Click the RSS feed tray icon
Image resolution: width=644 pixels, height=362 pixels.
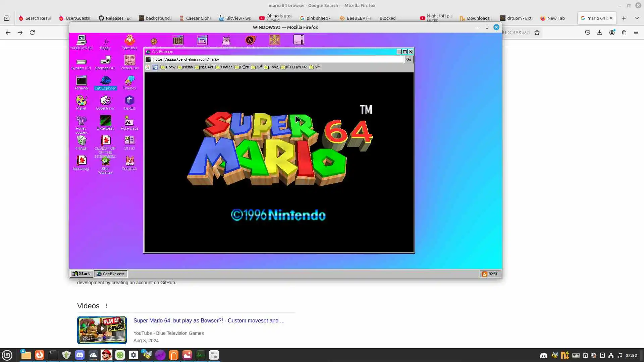[x=484, y=274]
